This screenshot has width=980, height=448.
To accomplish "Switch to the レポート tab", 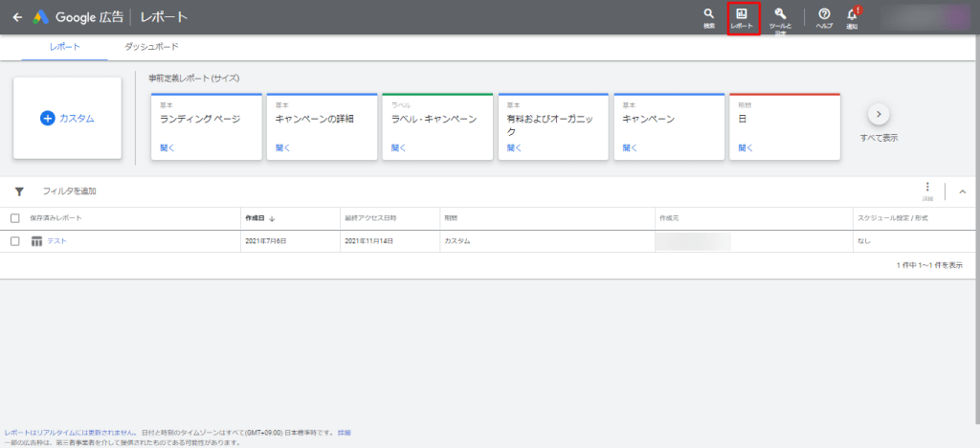I will pyautogui.click(x=64, y=47).
